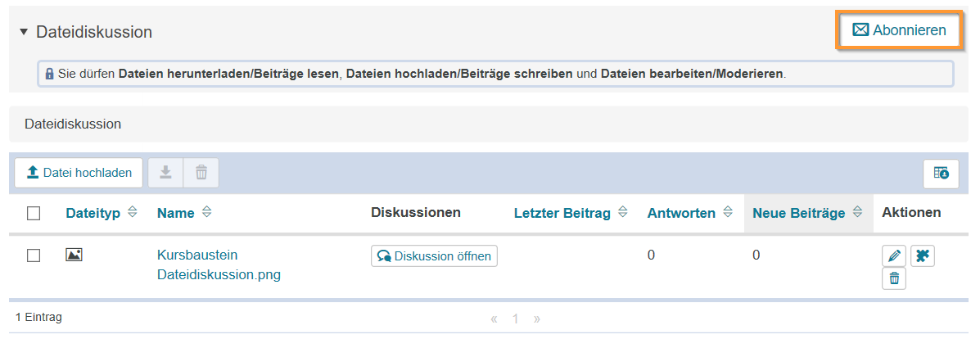Go to next page arrow in pagination
The height and width of the screenshot is (339, 980).
[x=537, y=319]
